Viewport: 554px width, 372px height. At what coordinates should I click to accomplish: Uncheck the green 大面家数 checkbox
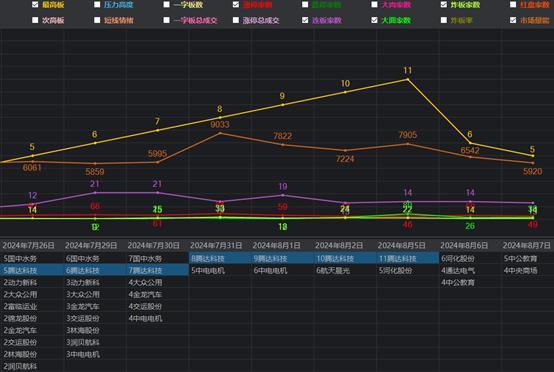click(374, 20)
